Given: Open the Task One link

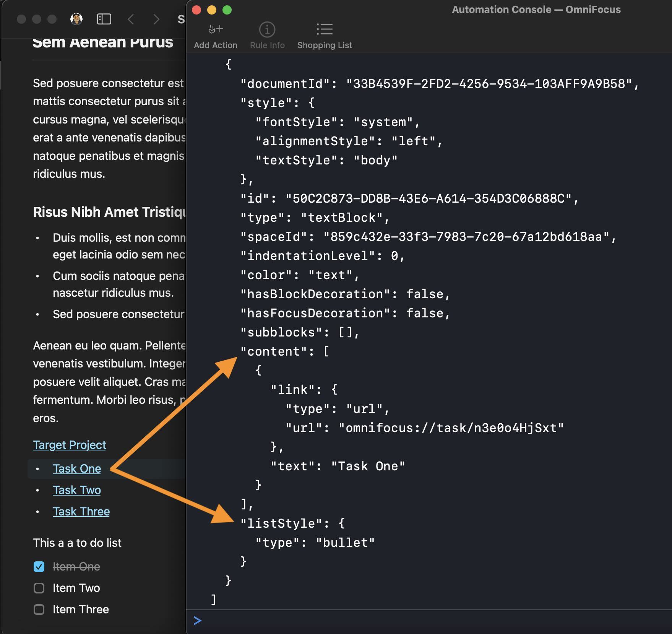Looking at the screenshot, I should [x=77, y=468].
